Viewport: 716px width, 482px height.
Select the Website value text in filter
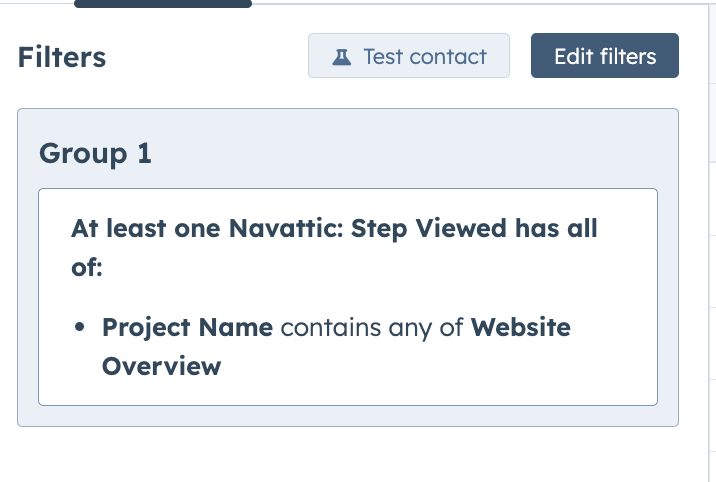pyautogui.click(x=520, y=328)
